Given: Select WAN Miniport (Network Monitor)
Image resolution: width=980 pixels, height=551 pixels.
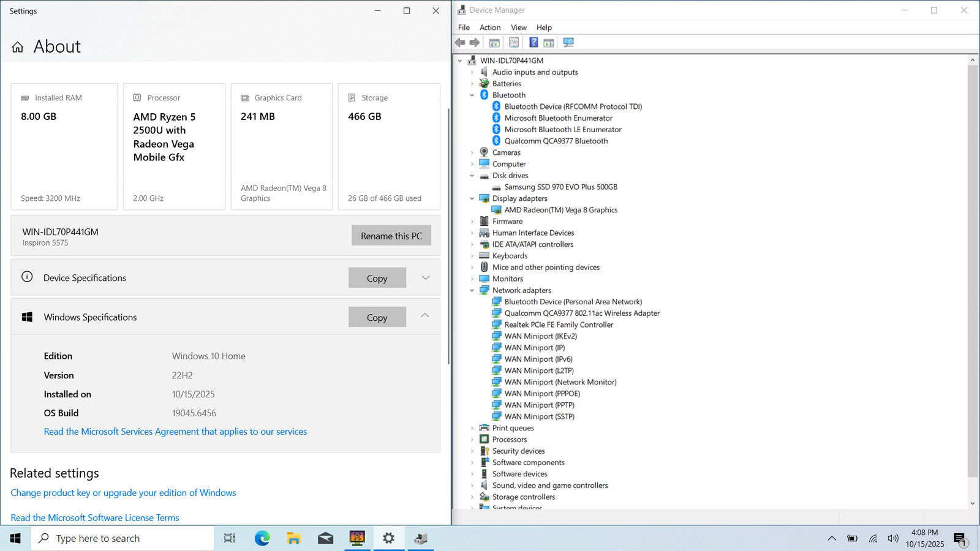Looking at the screenshot, I should pyautogui.click(x=560, y=382).
